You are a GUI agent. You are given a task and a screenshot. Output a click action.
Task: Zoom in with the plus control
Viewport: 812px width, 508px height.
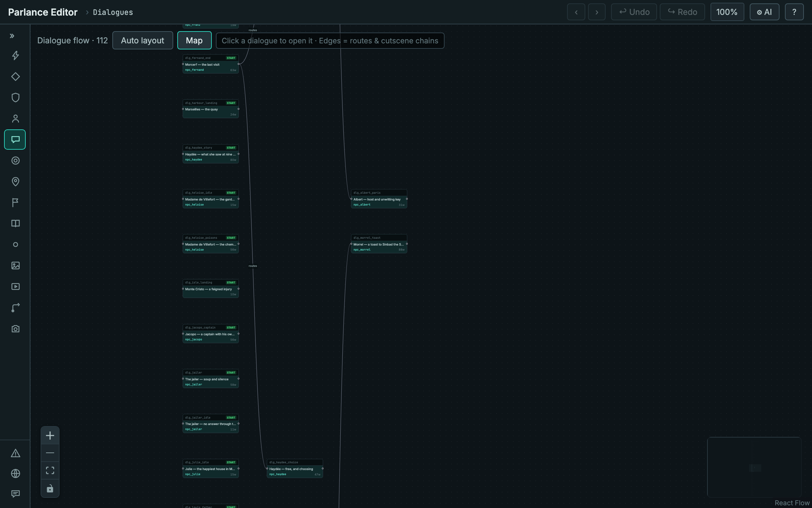[x=50, y=436]
